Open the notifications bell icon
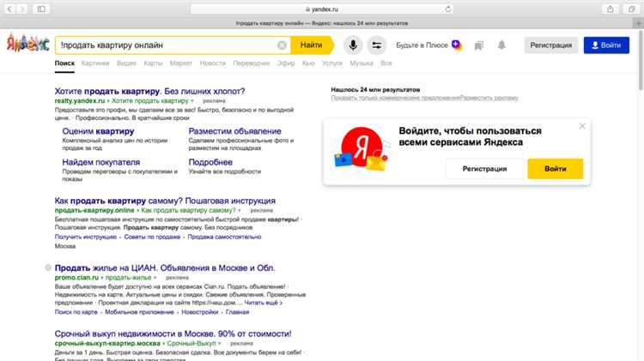Image resolution: width=644 pixels, height=361 pixels. click(x=501, y=45)
